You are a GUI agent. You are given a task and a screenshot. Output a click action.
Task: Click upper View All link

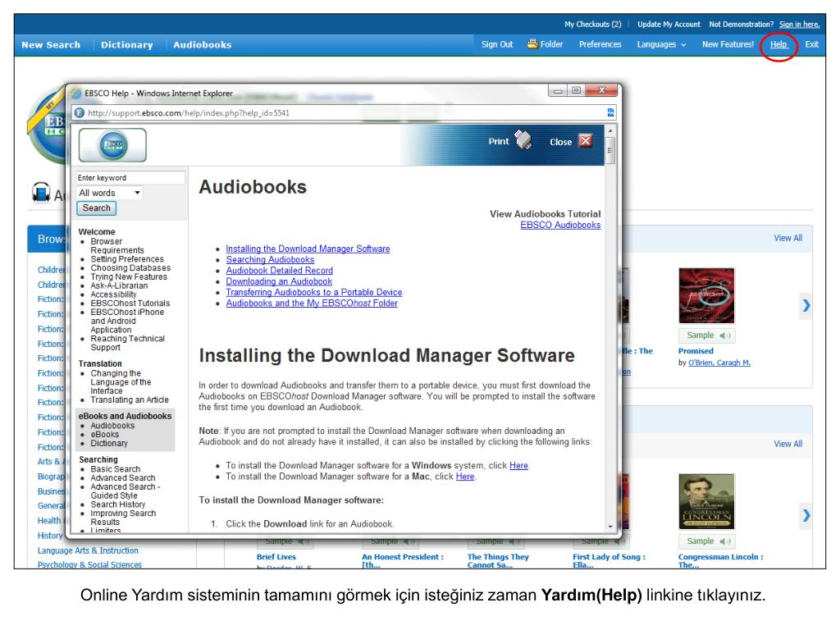787,238
